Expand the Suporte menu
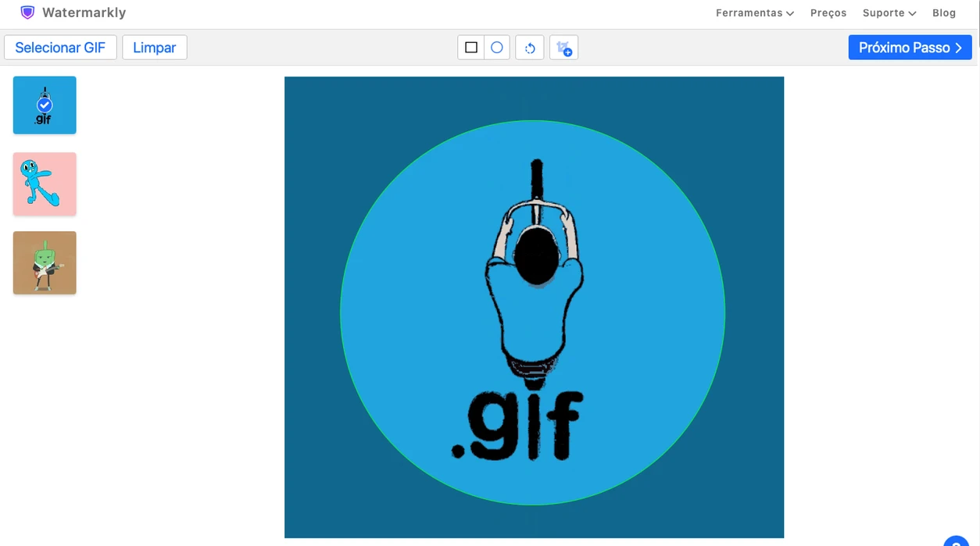980x546 pixels. [889, 12]
